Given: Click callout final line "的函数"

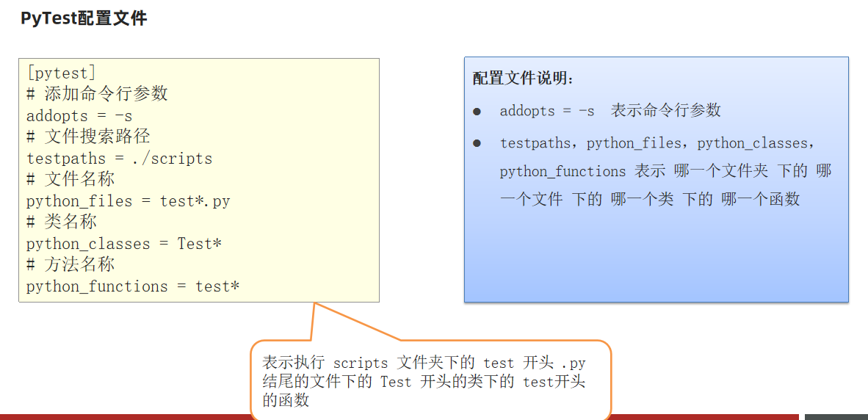Looking at the screenshot, I should [x=286, y=399].
